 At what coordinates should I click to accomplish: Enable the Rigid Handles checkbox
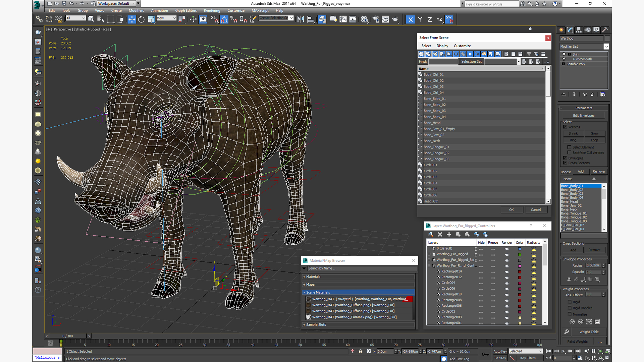pyautogui.click(x=570, y=308)
